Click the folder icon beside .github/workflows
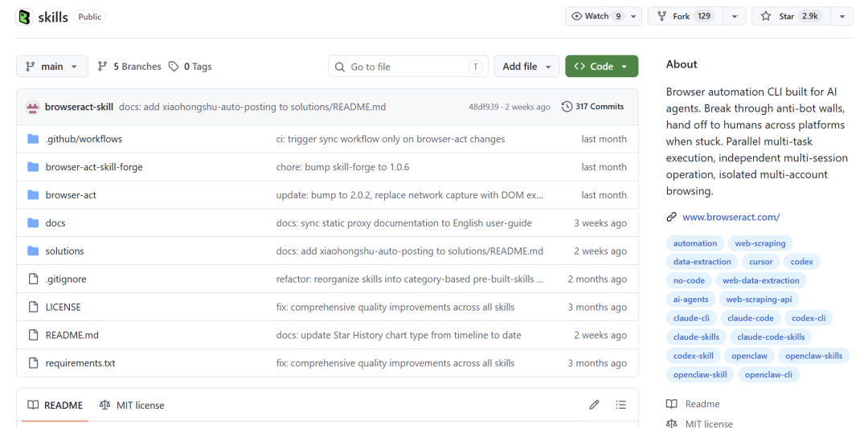This screenshot has width=868, height=428. pos(33,139)
